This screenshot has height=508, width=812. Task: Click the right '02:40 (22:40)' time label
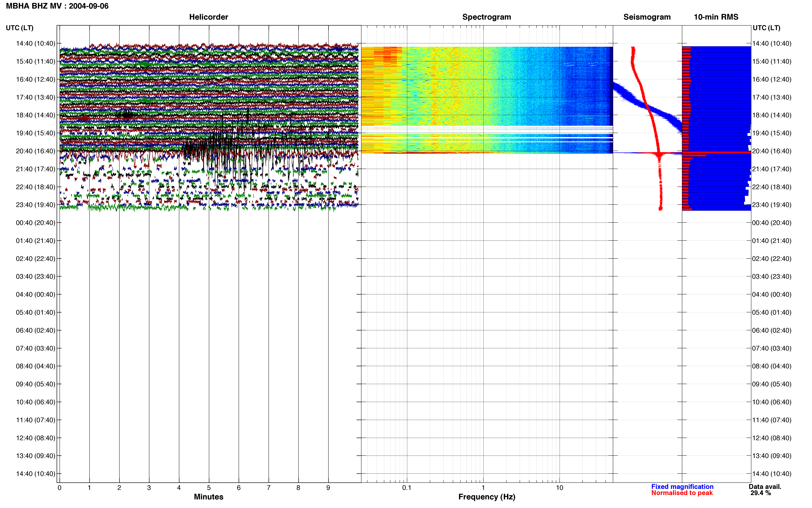click(x=772, y=259)
